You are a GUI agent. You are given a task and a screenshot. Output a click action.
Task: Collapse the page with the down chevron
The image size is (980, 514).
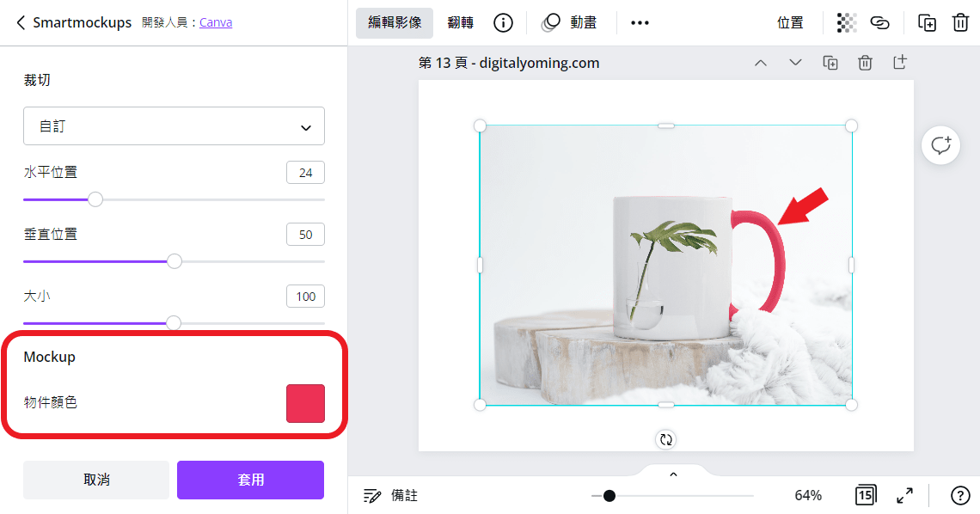795,62
